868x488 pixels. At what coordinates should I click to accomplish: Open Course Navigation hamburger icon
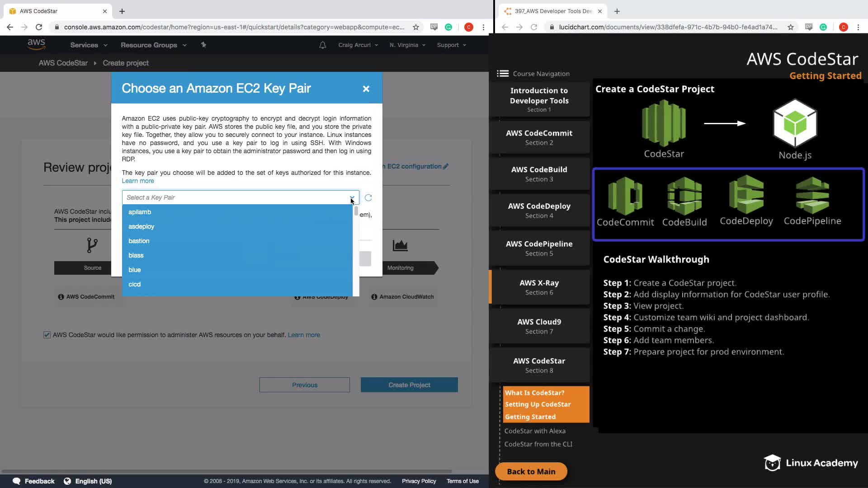[x=502, y=74]
